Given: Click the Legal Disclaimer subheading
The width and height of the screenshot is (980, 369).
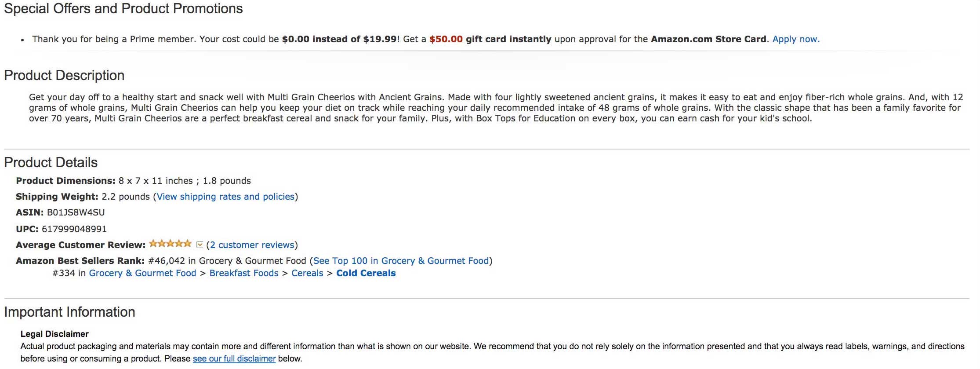Looking at the screenshot, I should point(54,334).
